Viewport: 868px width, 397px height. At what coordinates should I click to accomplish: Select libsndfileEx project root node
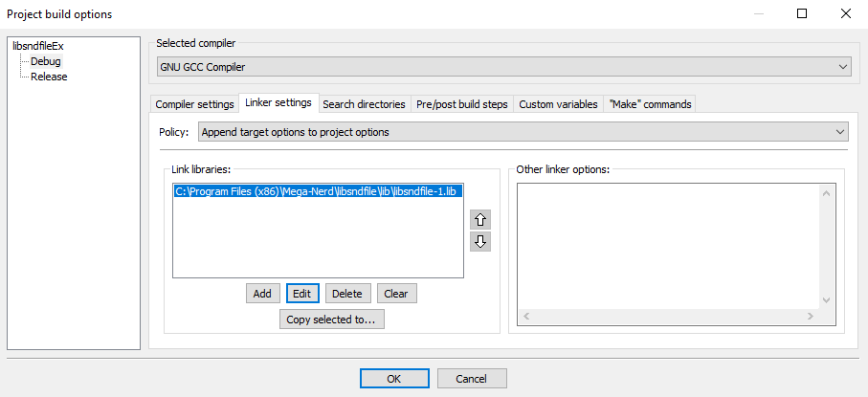(38, 46)
